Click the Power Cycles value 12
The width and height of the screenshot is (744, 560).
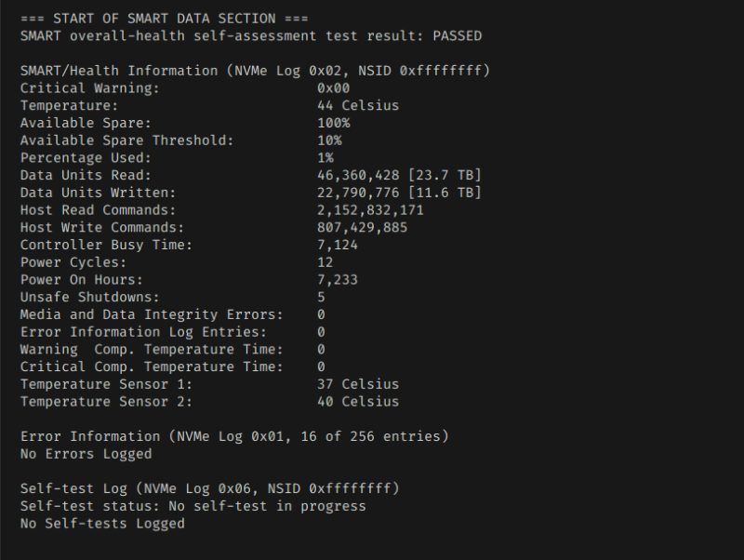click(325, 262)
